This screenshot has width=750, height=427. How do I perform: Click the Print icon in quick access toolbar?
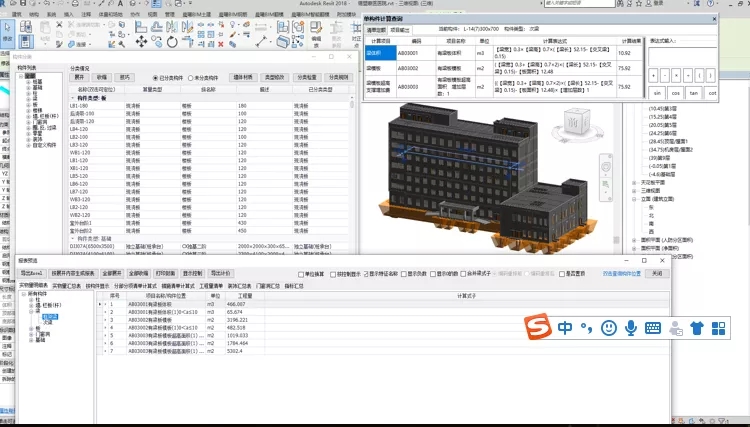coord(76,3)
